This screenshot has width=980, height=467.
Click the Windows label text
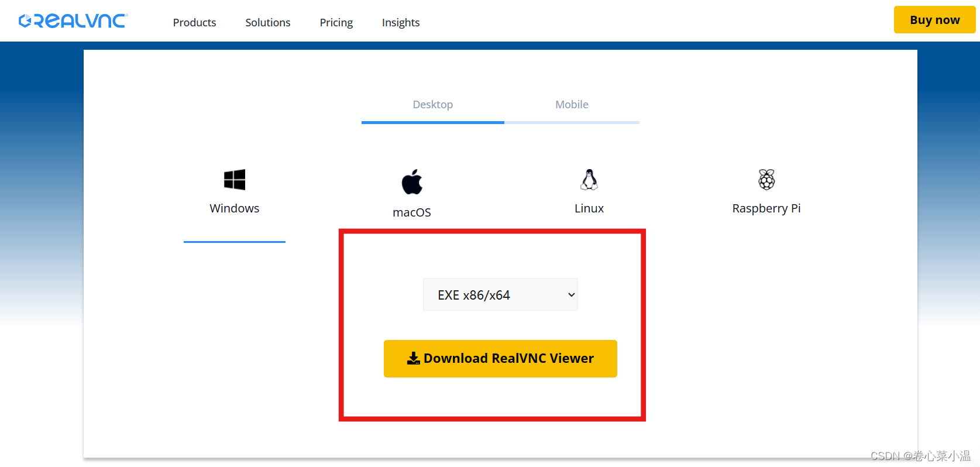click(x=235, y=208)
